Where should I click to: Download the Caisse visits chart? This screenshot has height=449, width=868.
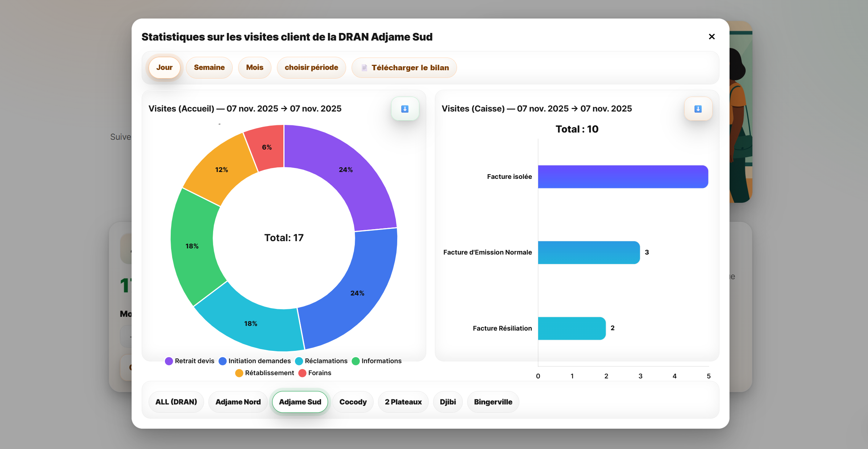(698, 109)
